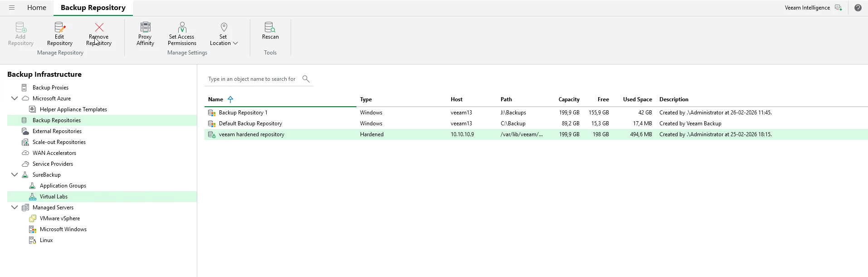This screenshot has height=277, width=868.
Task: Click the host cell '10.10.10.9'
Action: [462, 134]
